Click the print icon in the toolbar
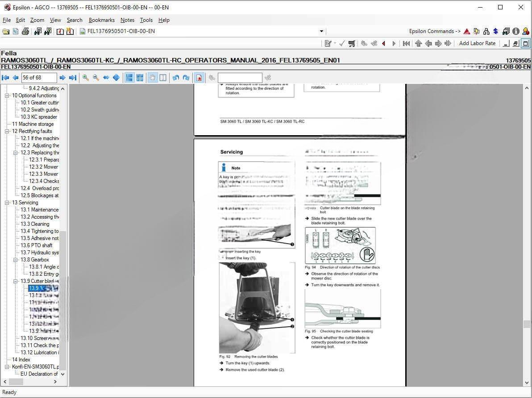This screenshot has height=398, width=532. (25, 31)
